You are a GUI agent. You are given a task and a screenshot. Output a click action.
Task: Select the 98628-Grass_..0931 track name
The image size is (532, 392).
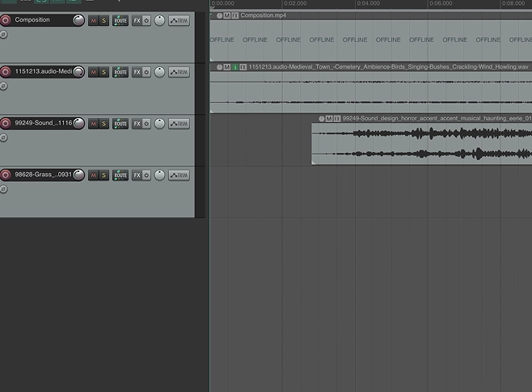(x=44, y=175)
